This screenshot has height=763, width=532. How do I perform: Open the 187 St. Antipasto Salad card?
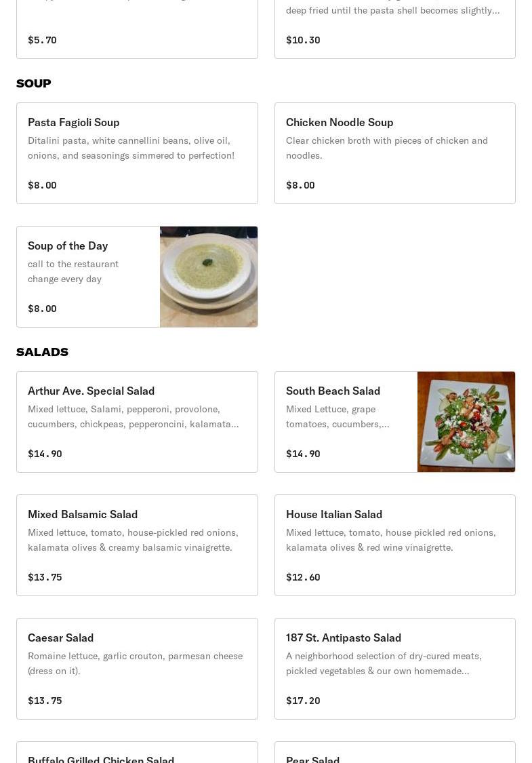394,668
